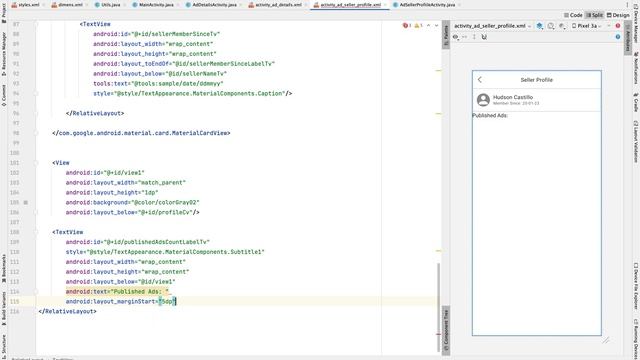
Task: Switch to Design view mode
Action: point(618,15)
